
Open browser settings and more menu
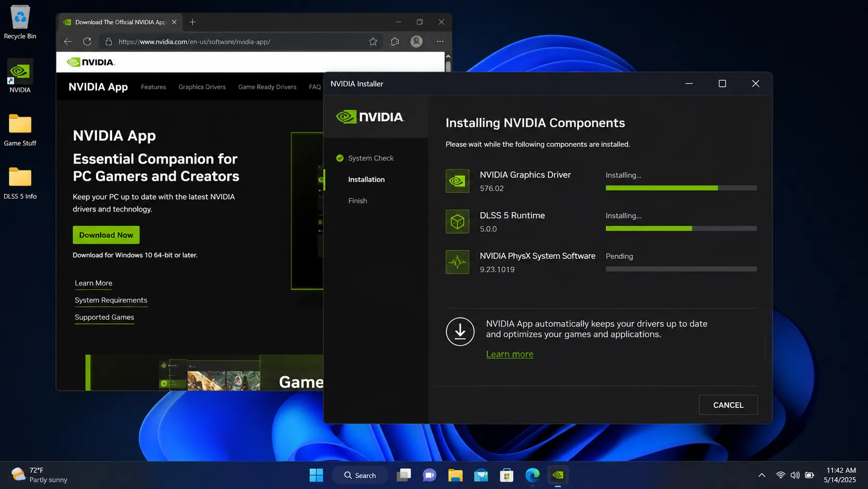coord(440,42)
